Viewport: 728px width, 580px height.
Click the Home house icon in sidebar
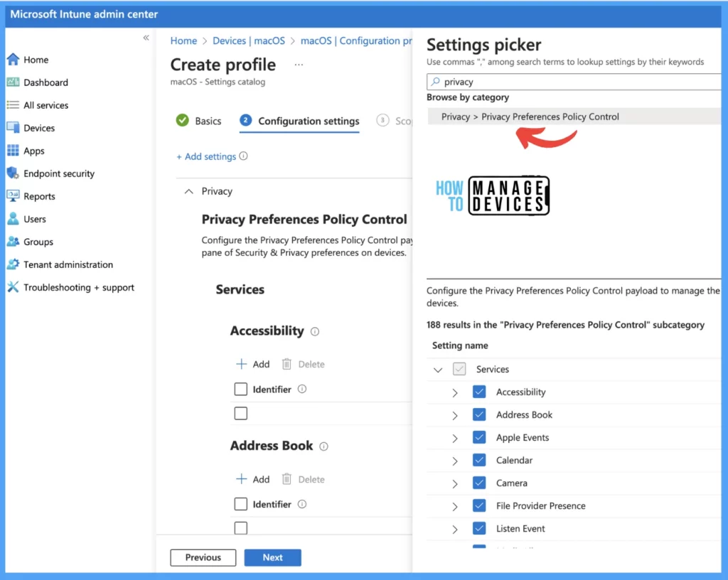click(13, 60)
